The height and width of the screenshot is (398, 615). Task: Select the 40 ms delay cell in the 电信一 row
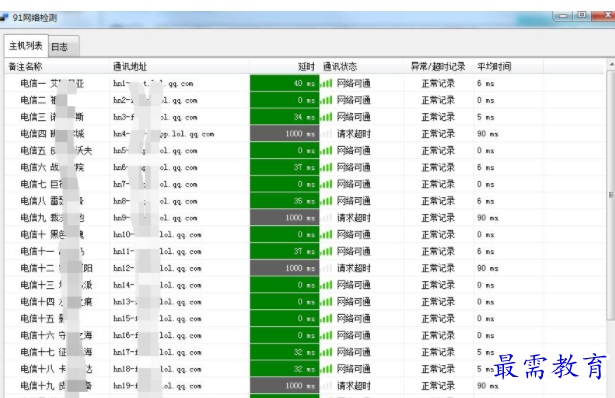coord(284,84)
